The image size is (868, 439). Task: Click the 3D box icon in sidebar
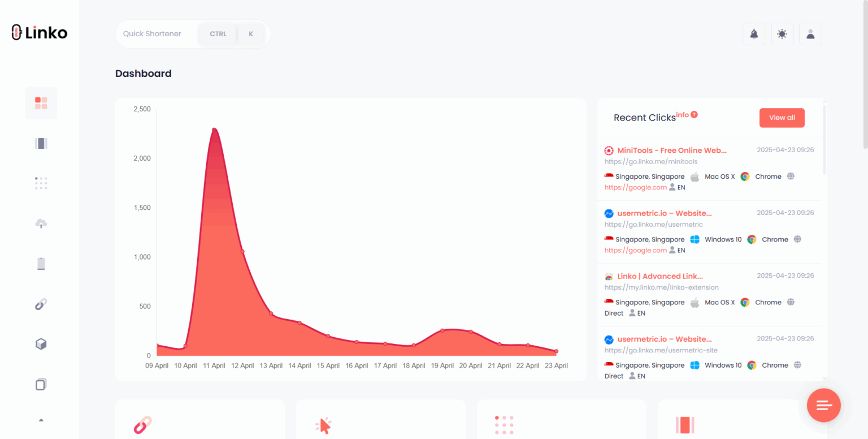point(41,344)
